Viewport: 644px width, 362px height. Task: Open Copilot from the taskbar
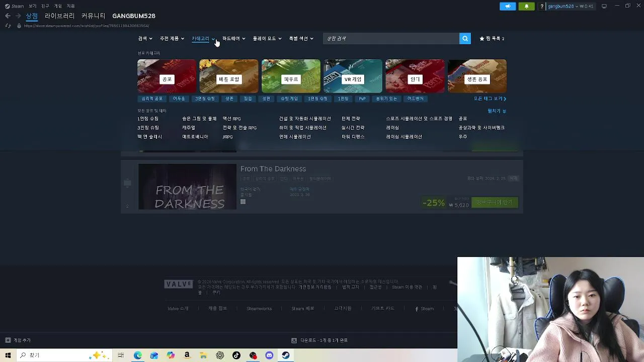(171, 355)
